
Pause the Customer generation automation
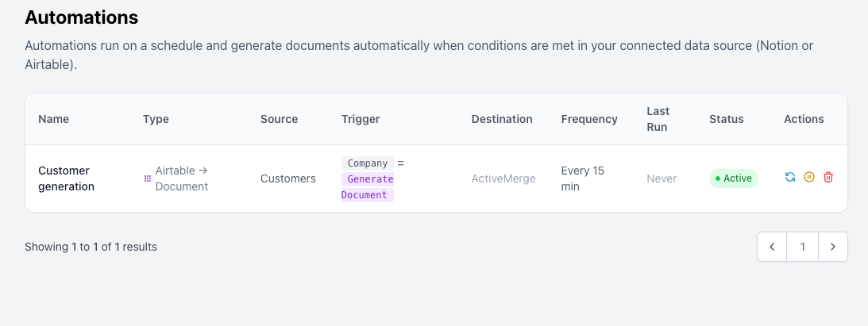(809, 178)
